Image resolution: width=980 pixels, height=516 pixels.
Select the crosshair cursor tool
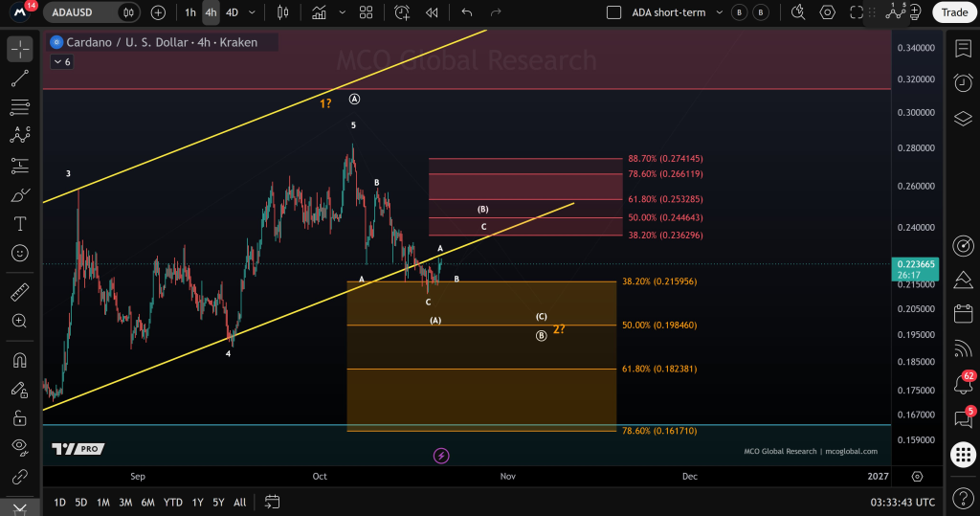(x=20, y=49)
